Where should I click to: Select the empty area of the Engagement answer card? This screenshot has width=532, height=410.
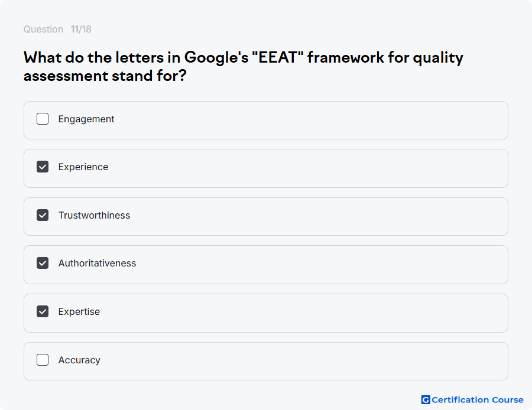pos(306,120)
